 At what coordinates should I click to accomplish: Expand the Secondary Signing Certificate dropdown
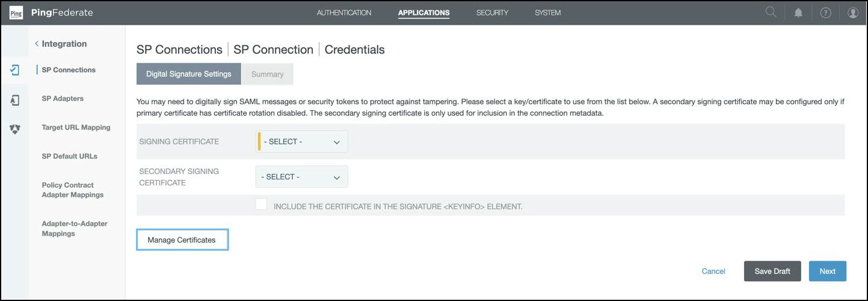pyautogui.click(x=302, y=177)
